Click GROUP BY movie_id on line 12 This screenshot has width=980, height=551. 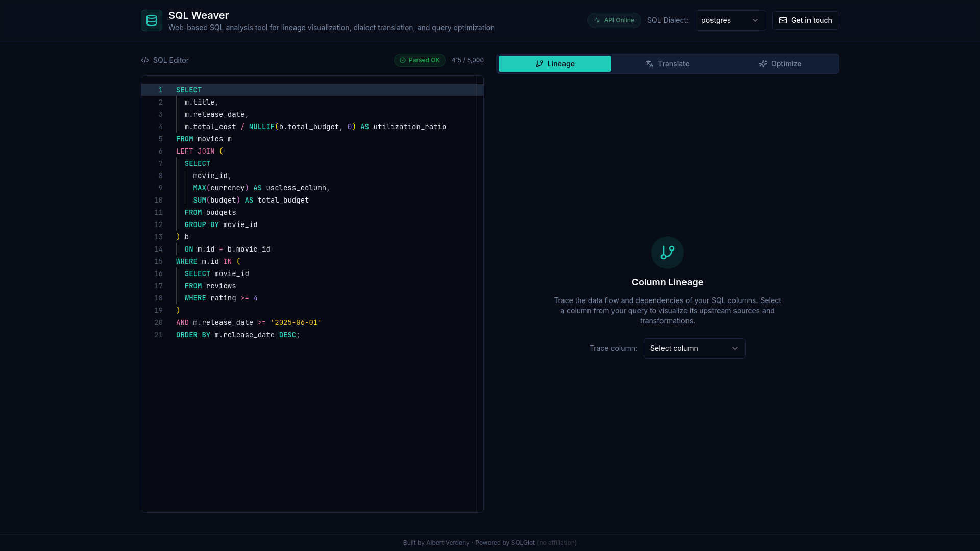click(221, 224)
